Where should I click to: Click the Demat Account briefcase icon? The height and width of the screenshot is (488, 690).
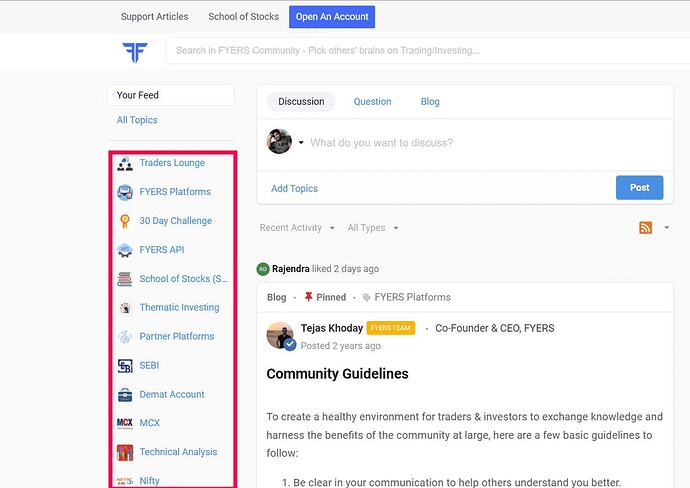(125, 395)
